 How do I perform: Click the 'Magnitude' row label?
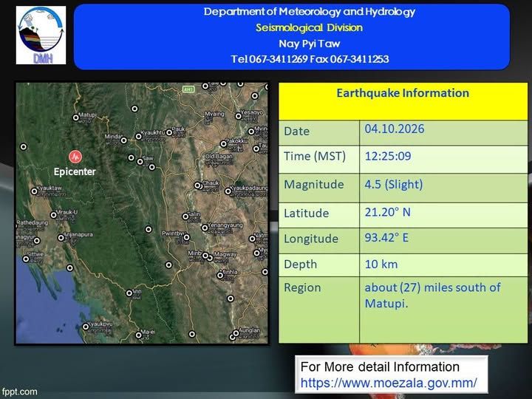point(314,185)
